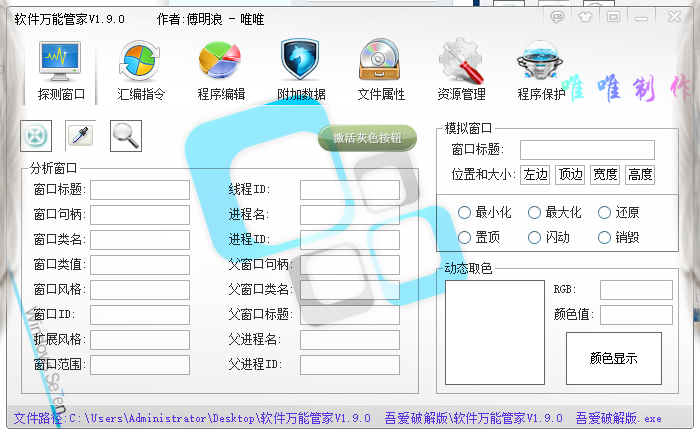Click the 线程ID field

coord(350,190)
